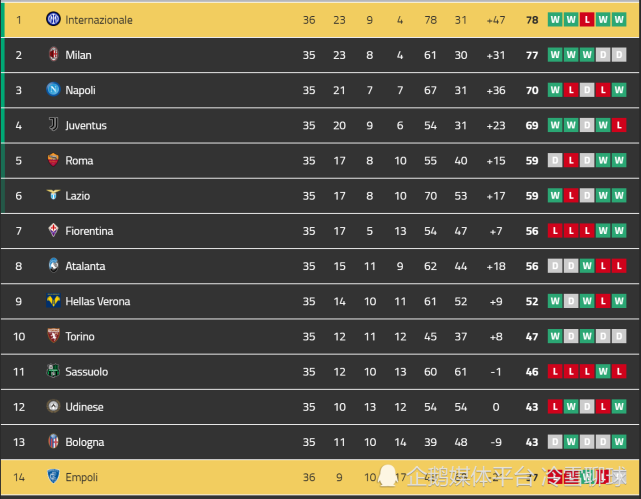Click the Internazionale club crest icon

(53, 19)
